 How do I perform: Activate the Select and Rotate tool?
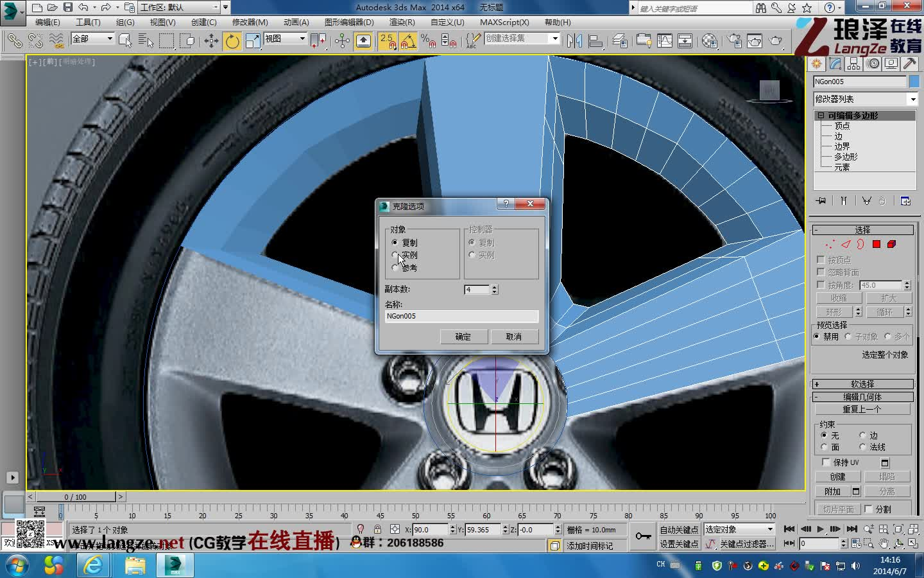233,40
